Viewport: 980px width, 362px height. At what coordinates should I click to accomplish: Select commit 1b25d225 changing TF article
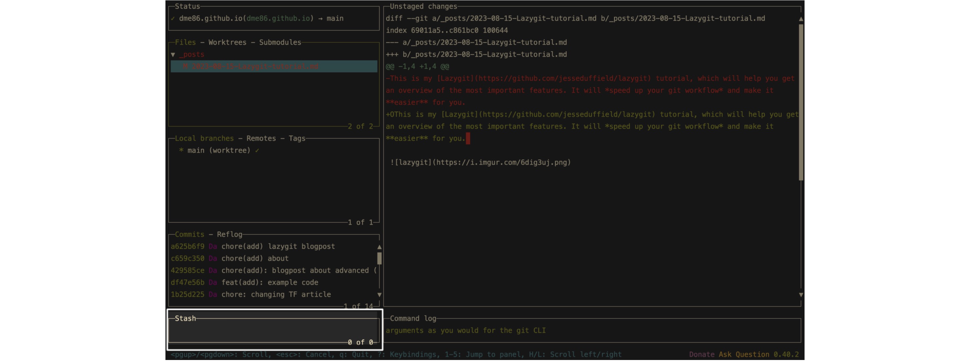coord(273,295)
